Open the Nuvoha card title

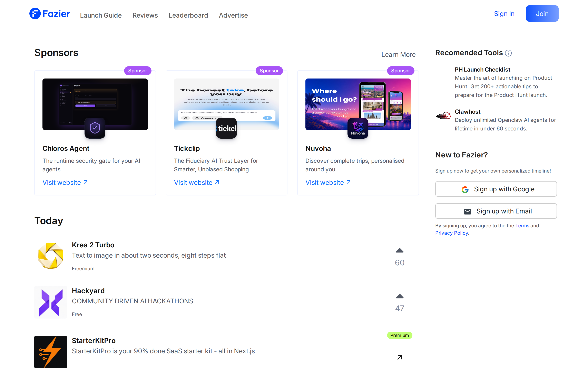coord(318,148)
